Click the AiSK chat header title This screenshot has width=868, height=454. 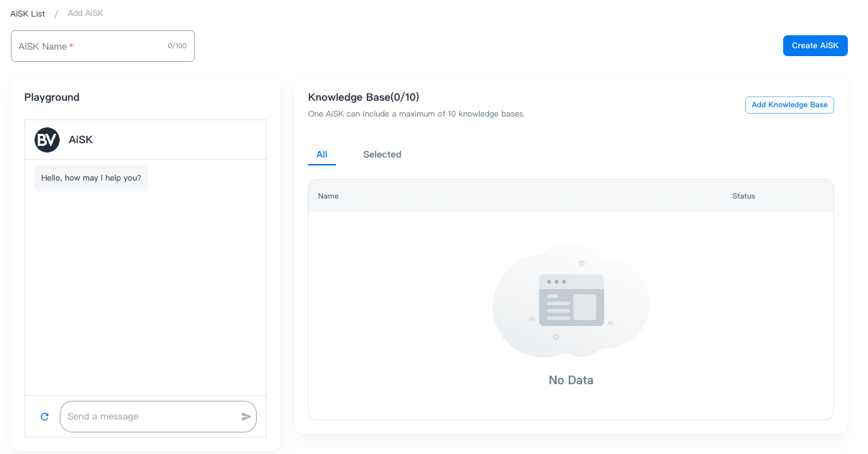click(x=81, y=140)
